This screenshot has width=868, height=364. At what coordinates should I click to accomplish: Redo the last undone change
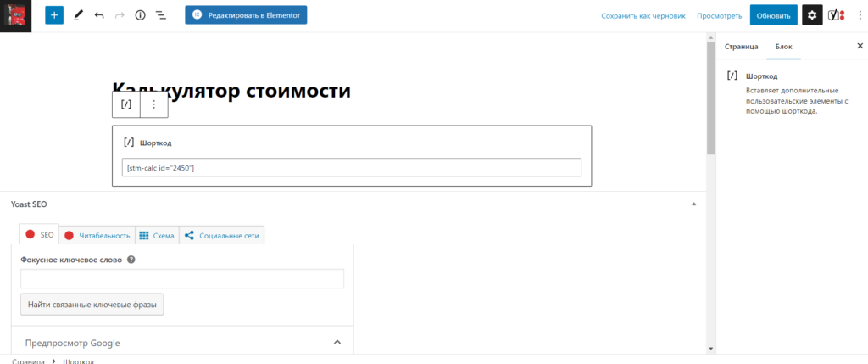tap(120, 15)
